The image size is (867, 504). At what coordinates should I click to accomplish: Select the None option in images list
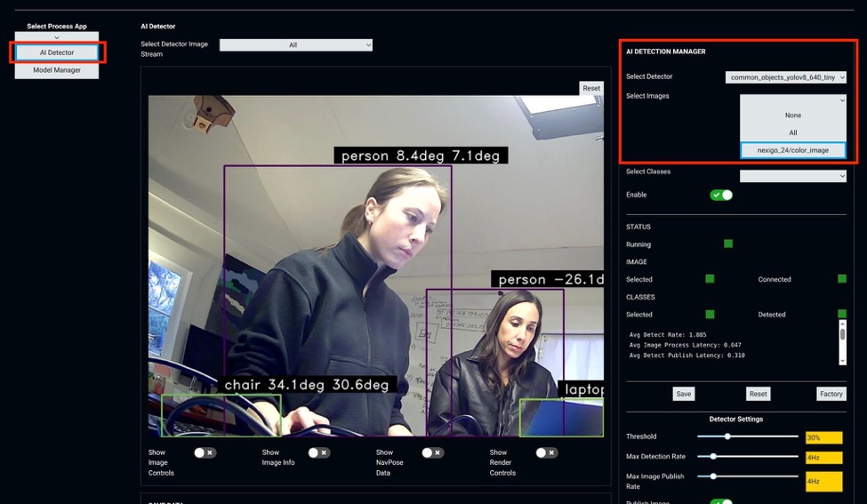pyautogui.click(x=792, y=116)
